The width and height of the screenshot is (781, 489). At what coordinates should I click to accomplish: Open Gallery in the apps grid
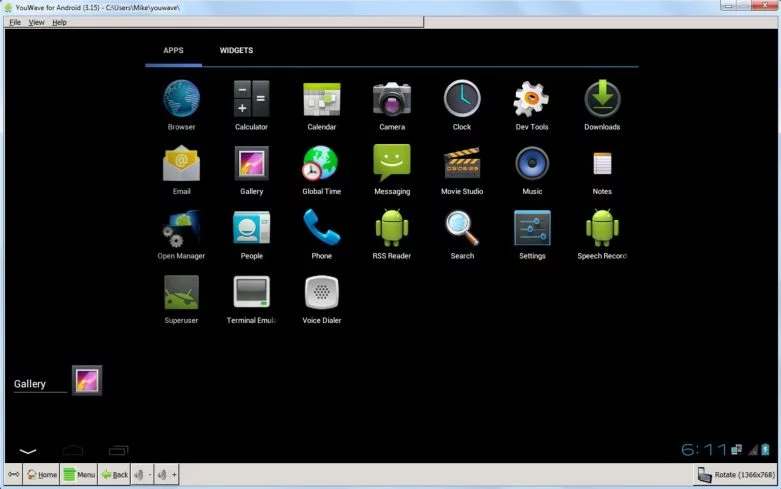[x=252, y=169]
